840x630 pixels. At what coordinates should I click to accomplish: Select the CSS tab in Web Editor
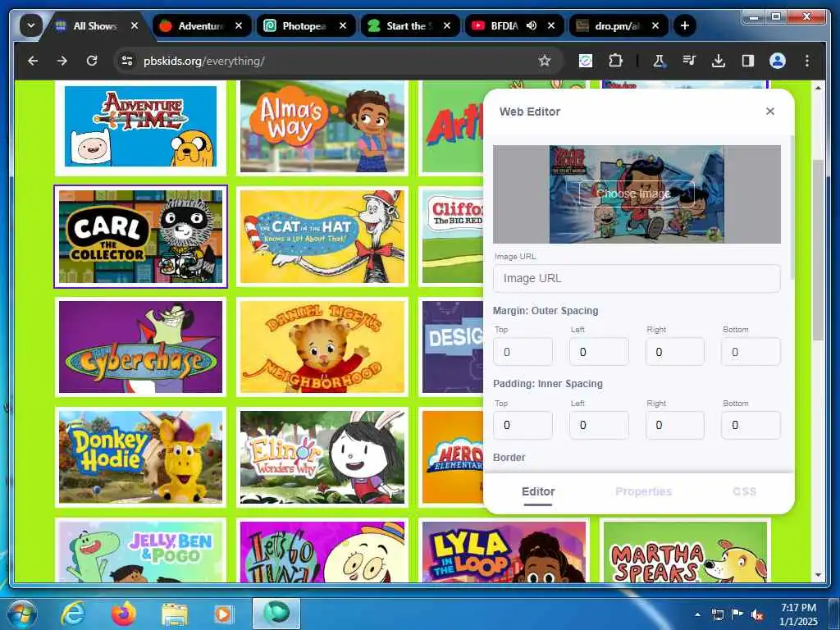click(x=744, y=492)
